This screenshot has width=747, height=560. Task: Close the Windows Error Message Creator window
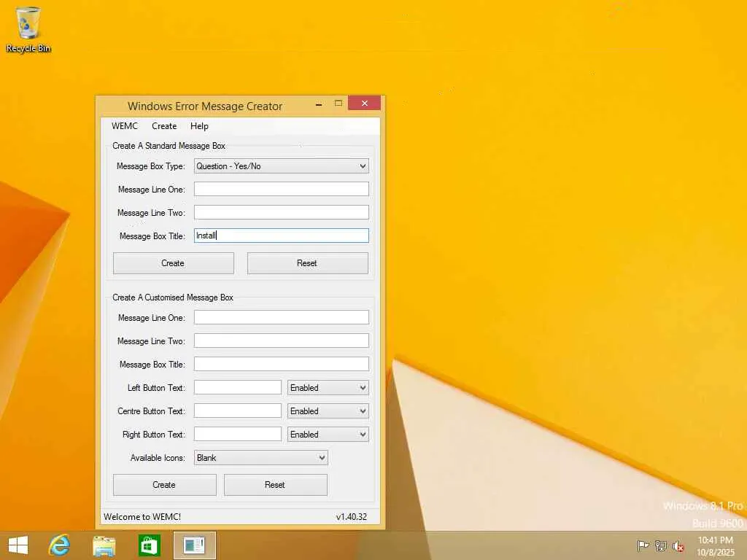[x=365, y=104]
